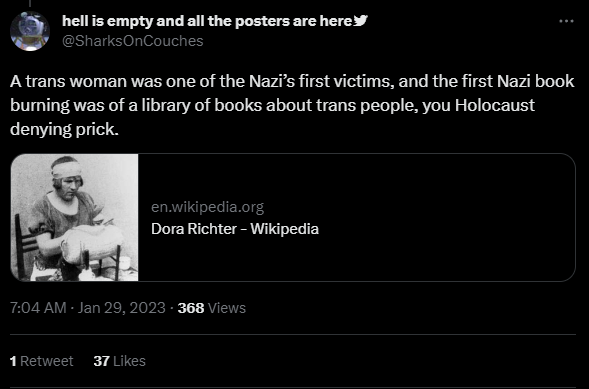
Task: View the 1 Retweet list
Action: [x=42, y=361]
